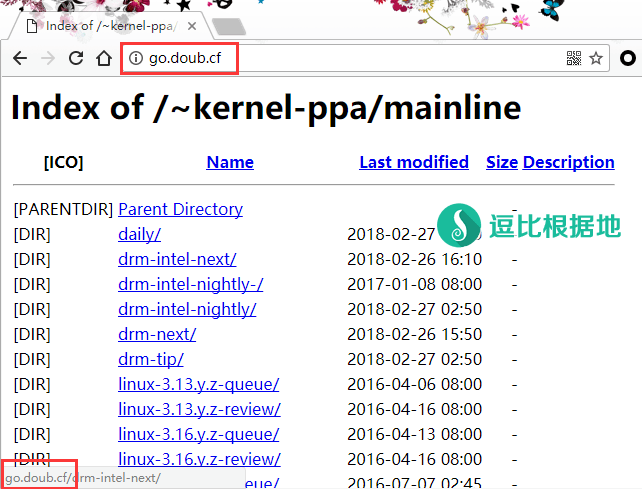
Task: Open the drm-tip/ directory link
Action: point(150,359)
